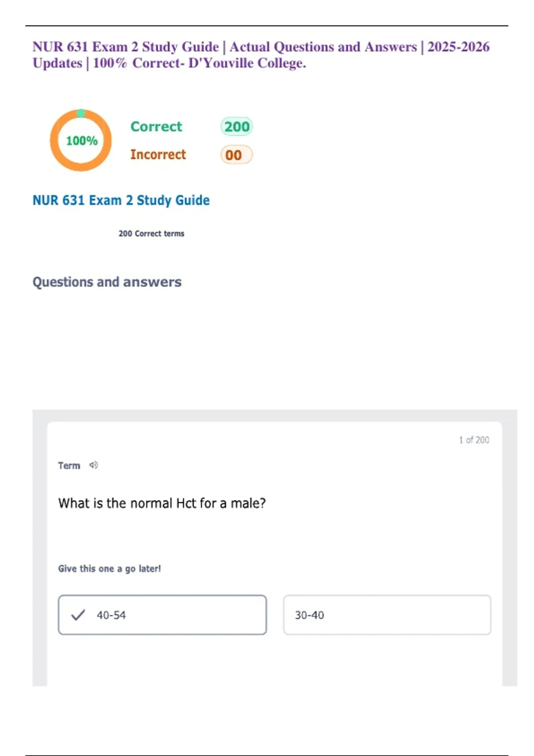Choose the 30-40 answer option
Screen dimensions: 534x756
pyautogui.click(x=387, y=615)
